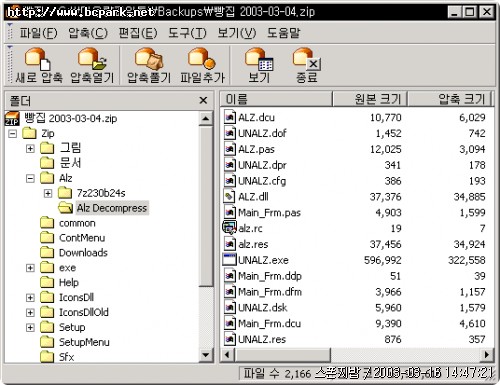Open the 편집(E) menu
500x385 pixels.
[x=138, y=33]
